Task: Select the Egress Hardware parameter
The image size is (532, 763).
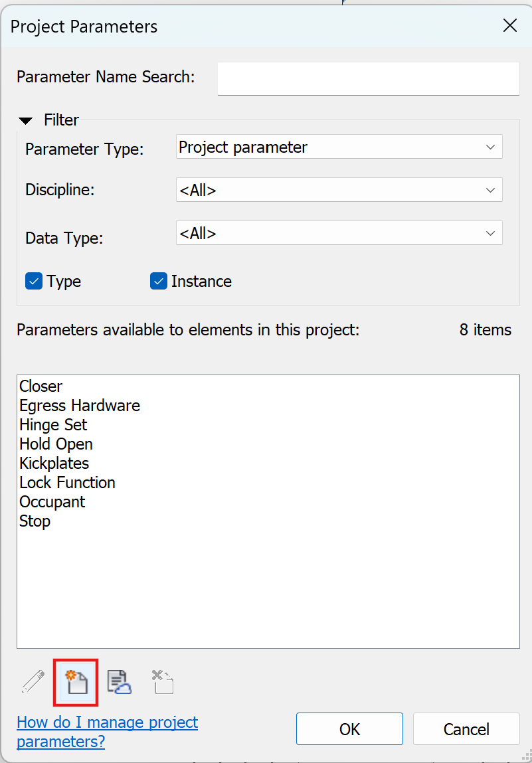Action: coord(80,405)
